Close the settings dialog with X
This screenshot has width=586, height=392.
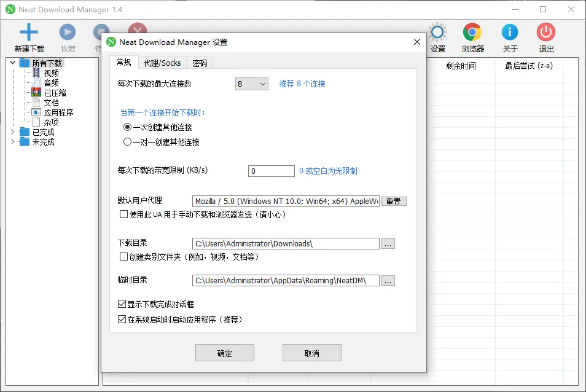point(417,42)
